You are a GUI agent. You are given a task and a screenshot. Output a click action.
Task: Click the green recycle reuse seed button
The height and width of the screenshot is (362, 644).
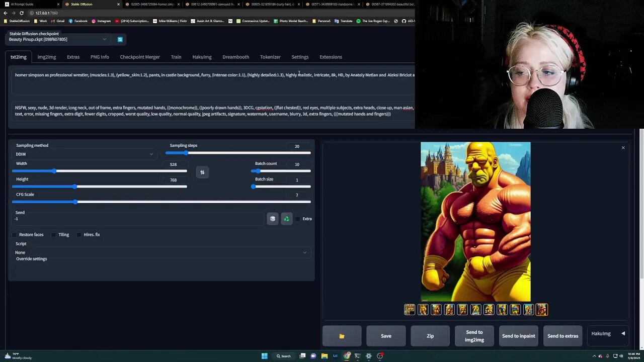click(286, 219)
